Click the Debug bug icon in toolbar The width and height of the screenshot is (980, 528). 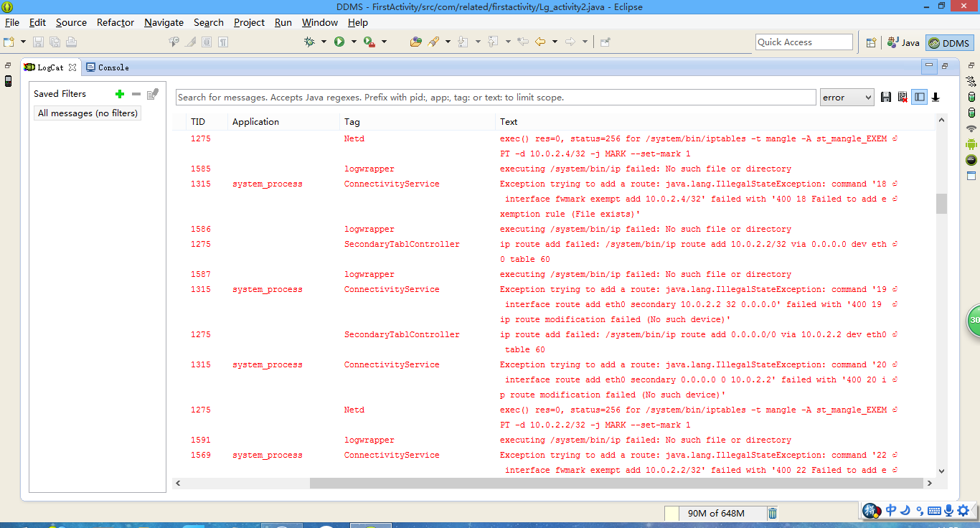(x=309, y=42)
